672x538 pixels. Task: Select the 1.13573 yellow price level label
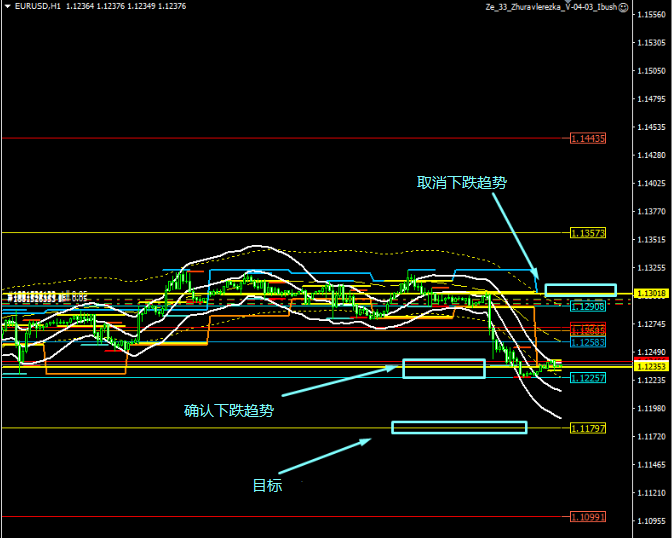[x=588, y=232]
